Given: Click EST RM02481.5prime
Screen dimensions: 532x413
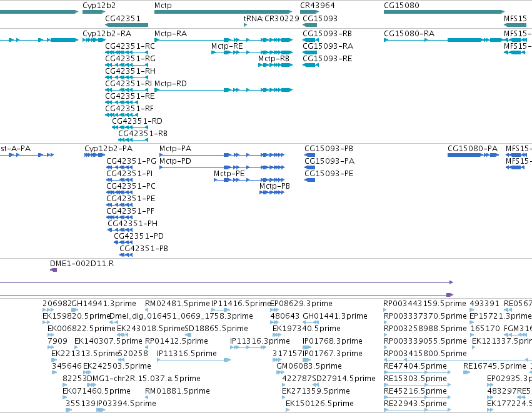Looking at the screenshot, I should pyautogui.click(x=178, y=304).
